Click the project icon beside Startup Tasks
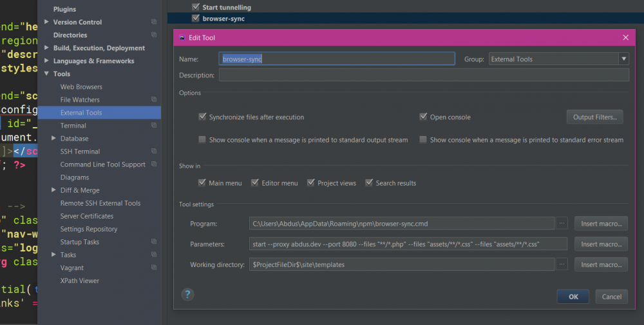This screenshot has width=644, height=325. pyautogui.click(x=154, y=242)
